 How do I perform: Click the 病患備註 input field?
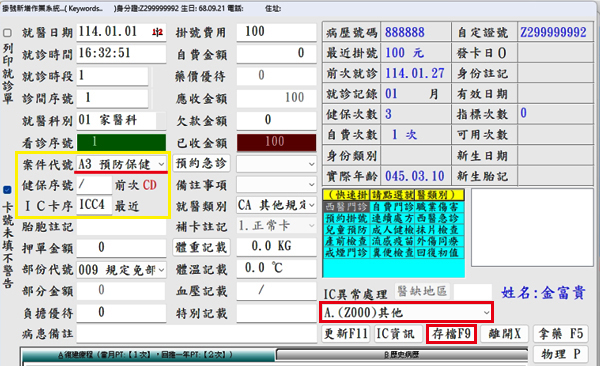[x=196, y=334]
